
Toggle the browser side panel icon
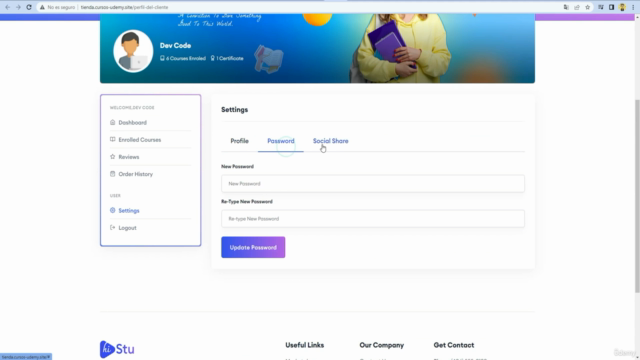611,7
